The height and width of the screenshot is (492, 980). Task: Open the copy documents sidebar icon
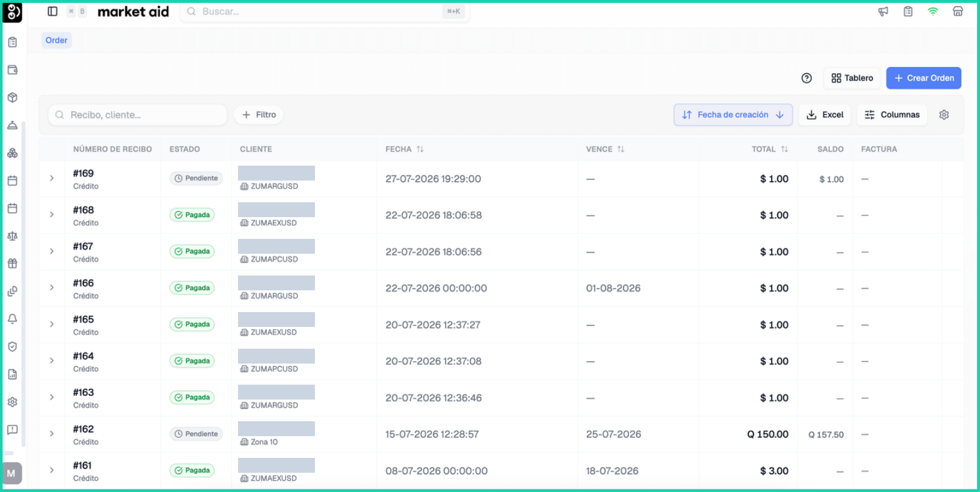12,291
